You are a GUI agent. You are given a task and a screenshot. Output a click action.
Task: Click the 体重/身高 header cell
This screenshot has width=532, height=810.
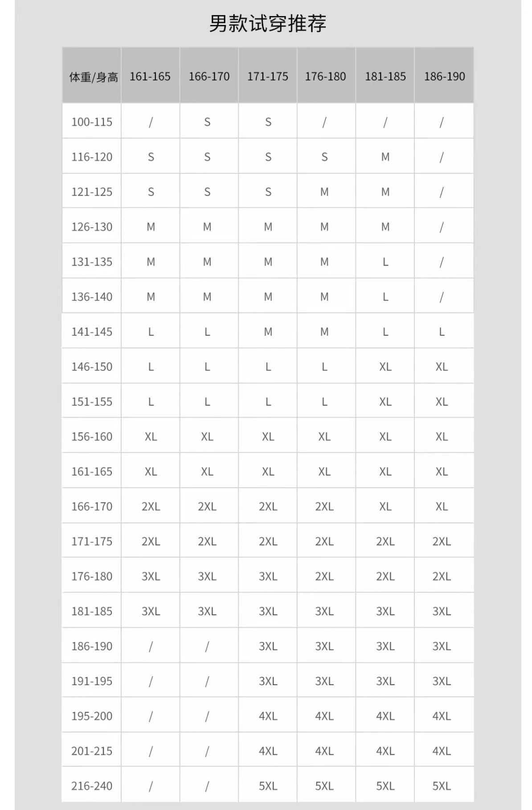click(93, 77)
